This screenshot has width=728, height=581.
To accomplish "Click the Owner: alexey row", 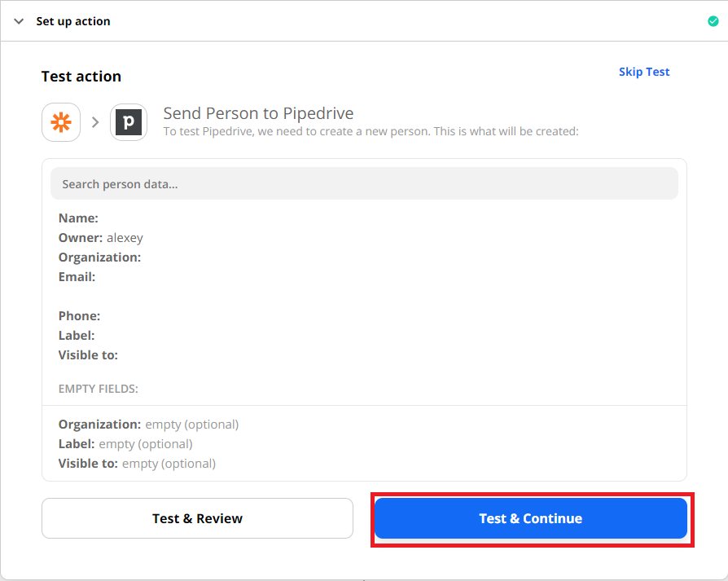I will (101, 238).
